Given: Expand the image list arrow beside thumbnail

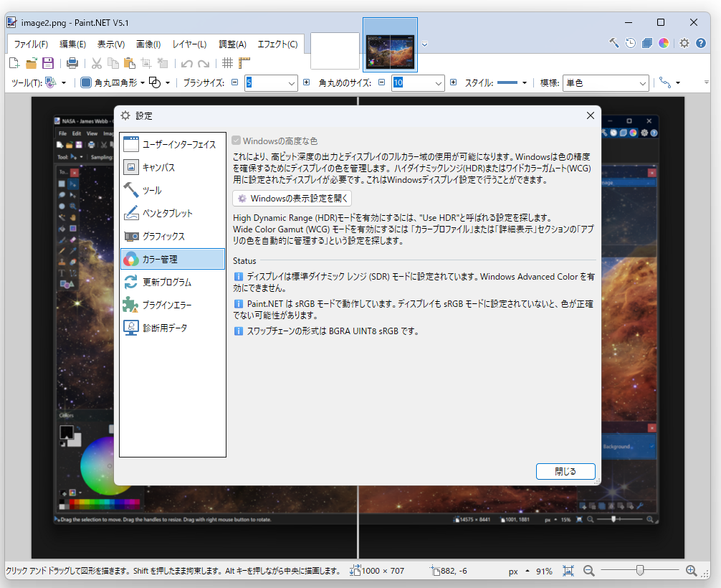Looking at the screenshot, I should click(425, 44).
